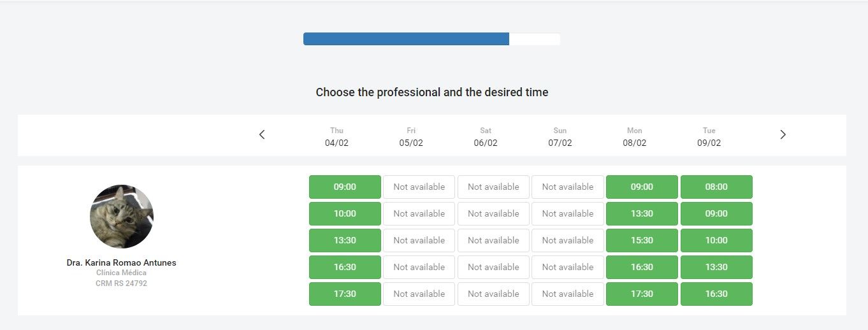This screenshot has height=330, width=868.
Task: Select the 08:00 slot on Tuesday 09/02
Action: [716, 187]
